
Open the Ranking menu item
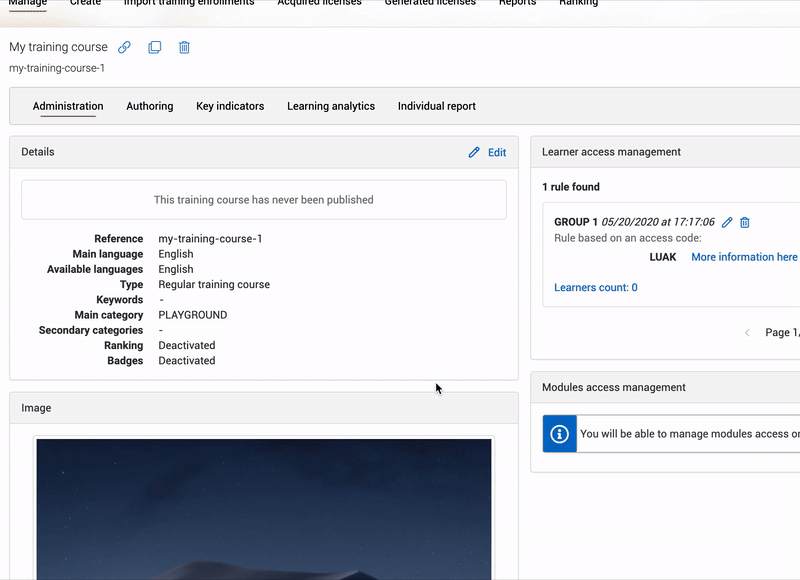[x=579, y=3]
